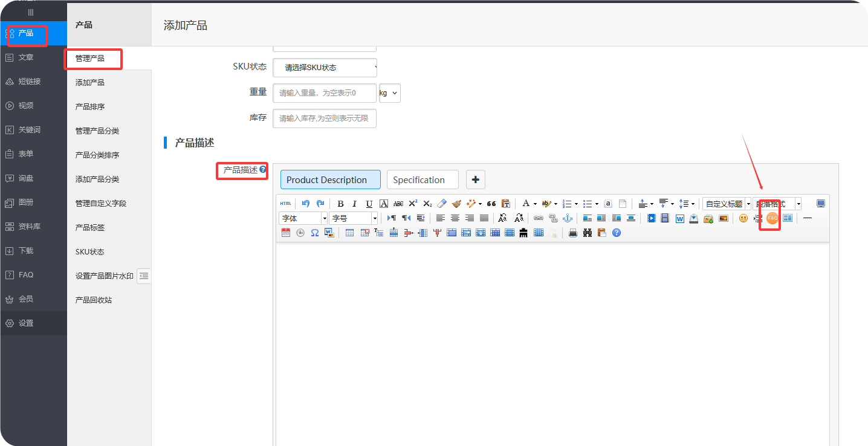Image resolution: width=868 pixels, height=446 pixels.
Task: Insert a horizontal line
Action: [807, 218]
